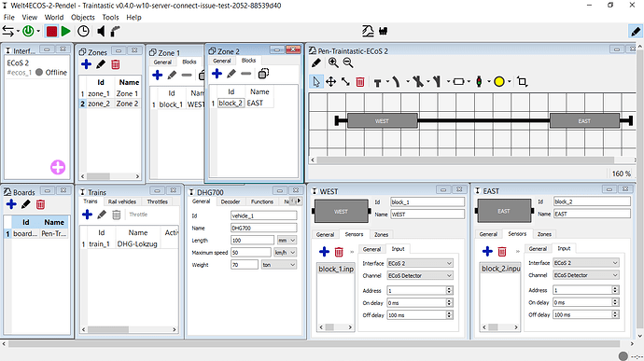This screenshot has height=361, width=644.
Task: Delete zone with red trash in Zones
Action: [116, 64]
